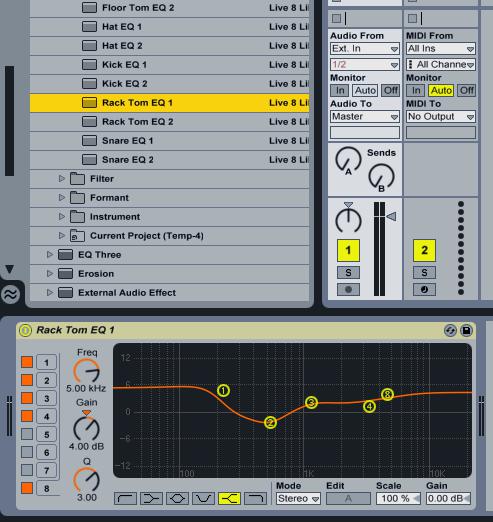Click the Snare EQ 2 preset icon
The width and height of the screenshot is (493, 522).
pyautogui.click(x=89, y=160)
